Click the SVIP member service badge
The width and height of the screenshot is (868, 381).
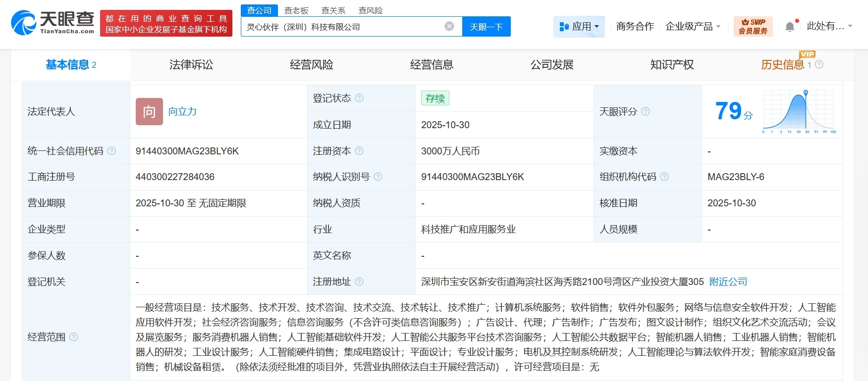coord(753,26)
